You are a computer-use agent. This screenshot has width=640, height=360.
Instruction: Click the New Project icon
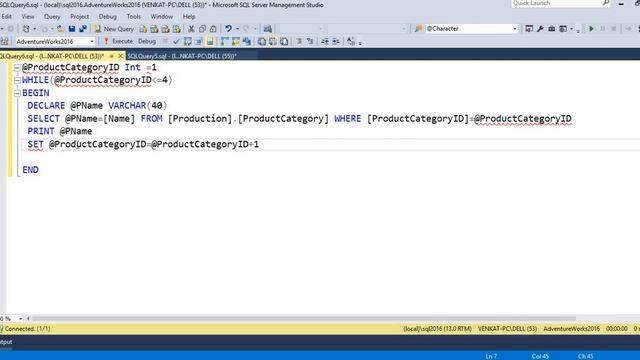26,29
